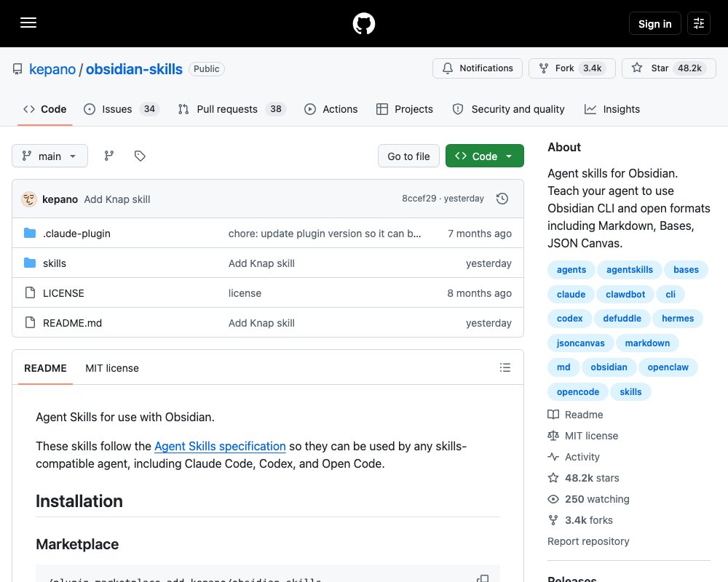Viewport: 728px width, 582px height.
Task: Open the chore: update plugin version commit
Action: click(x=325, y=234)
